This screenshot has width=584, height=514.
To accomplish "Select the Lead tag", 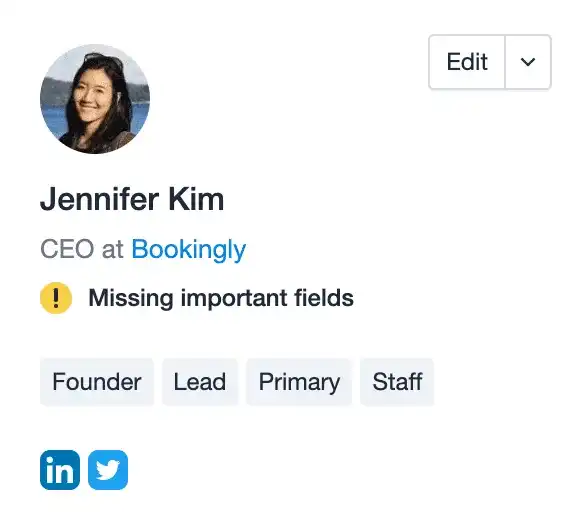I will click(200, 382).
